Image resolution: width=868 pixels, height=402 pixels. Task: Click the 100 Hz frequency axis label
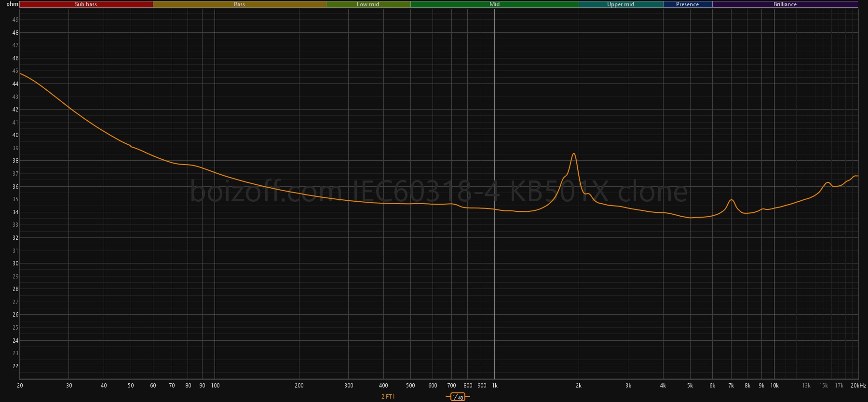click(215, 386)
